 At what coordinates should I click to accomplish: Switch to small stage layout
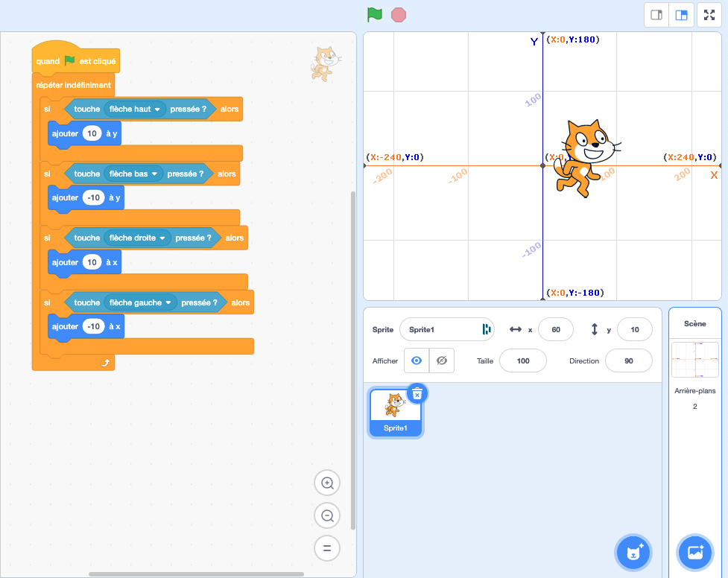pos(656,15)
